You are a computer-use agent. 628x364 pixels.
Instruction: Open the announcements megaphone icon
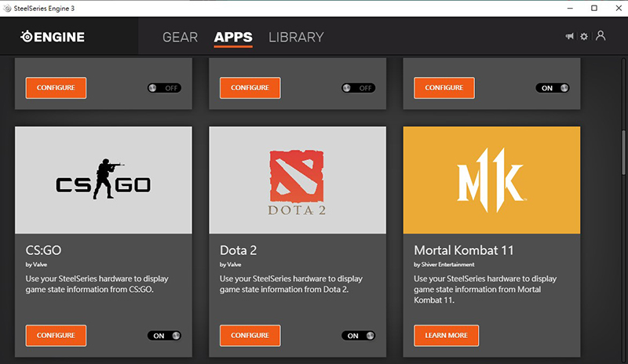569,37
